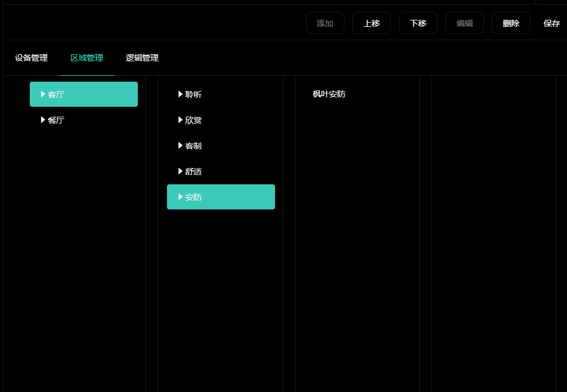Image resolution: width=567 pixels, height=392 pixels.
Task: Expand the arrow beside 客厅
Action: (43, 94)
